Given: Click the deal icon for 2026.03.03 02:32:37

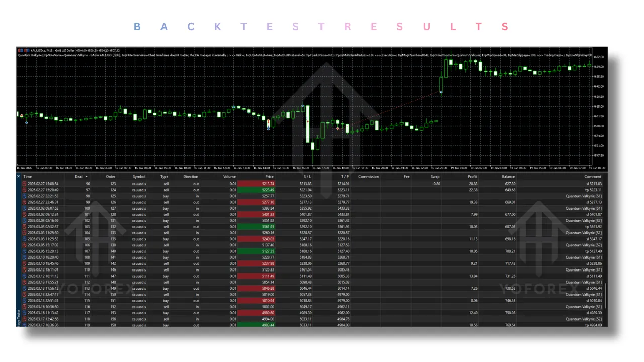Looking at the screenshot, I should (x=25, y=226).
